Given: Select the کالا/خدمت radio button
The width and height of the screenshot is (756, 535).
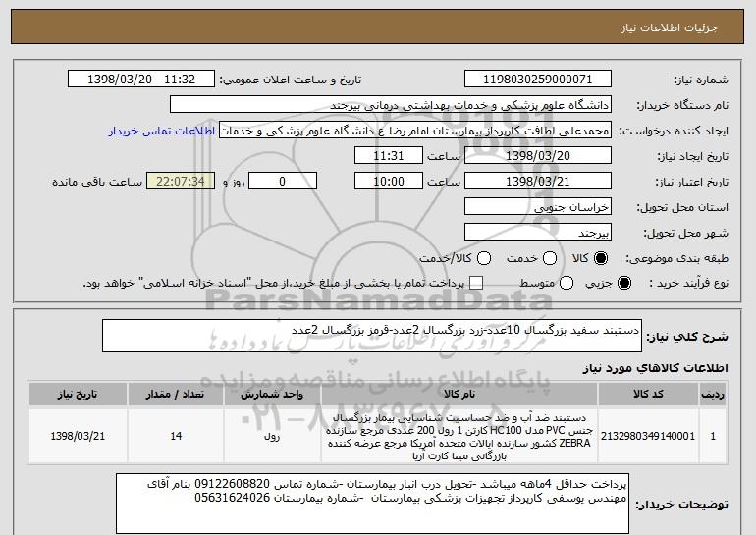Looking at the screenshot, I should 484,258.
